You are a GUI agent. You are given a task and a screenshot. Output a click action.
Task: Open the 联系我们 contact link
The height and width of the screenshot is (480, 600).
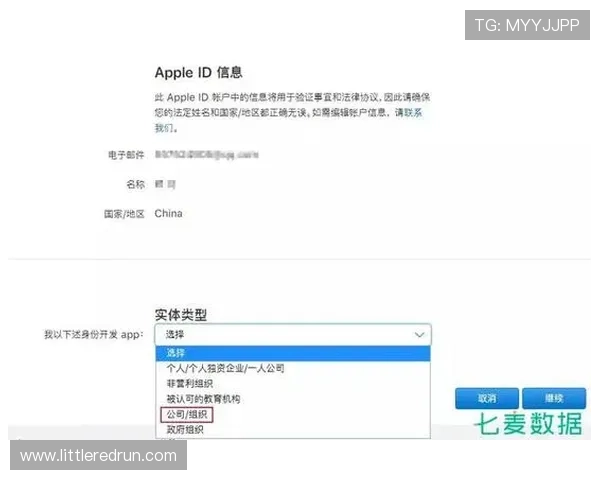(413, 113)
